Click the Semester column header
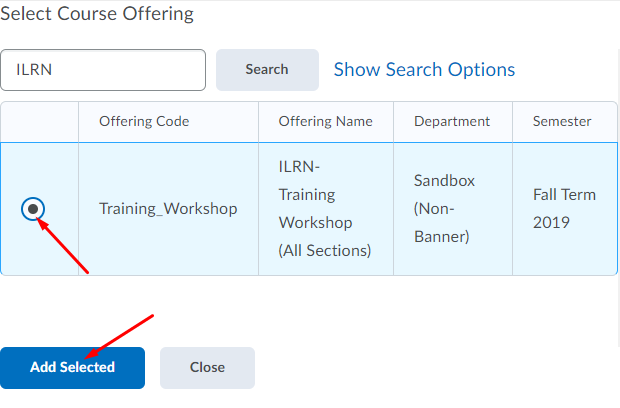This screenshot has width=620, height=408. pos(561,122)
